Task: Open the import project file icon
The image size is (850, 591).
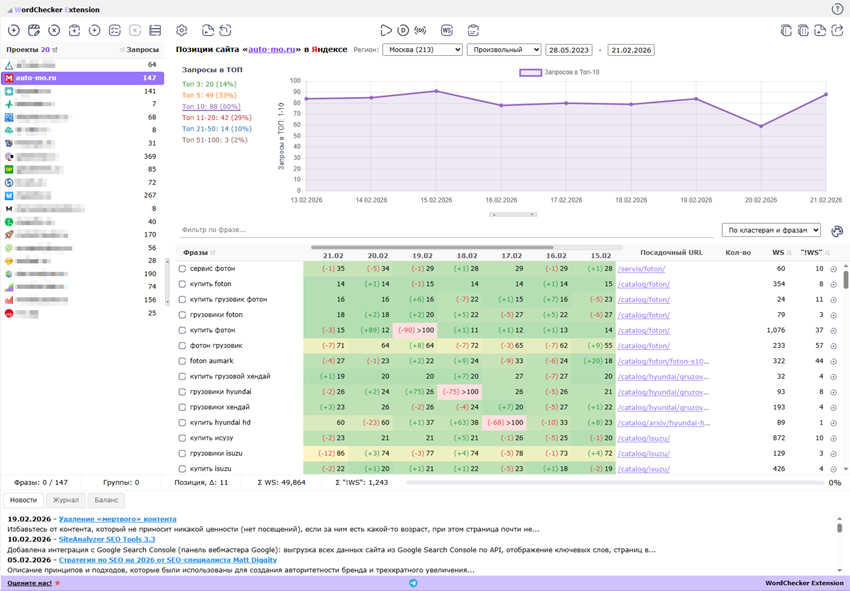Action: tap(75, 30)
